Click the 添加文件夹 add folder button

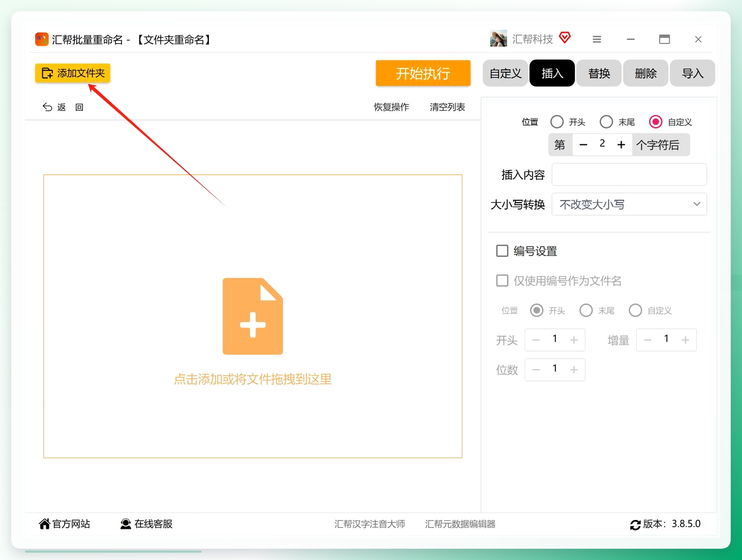pos(73,73)
